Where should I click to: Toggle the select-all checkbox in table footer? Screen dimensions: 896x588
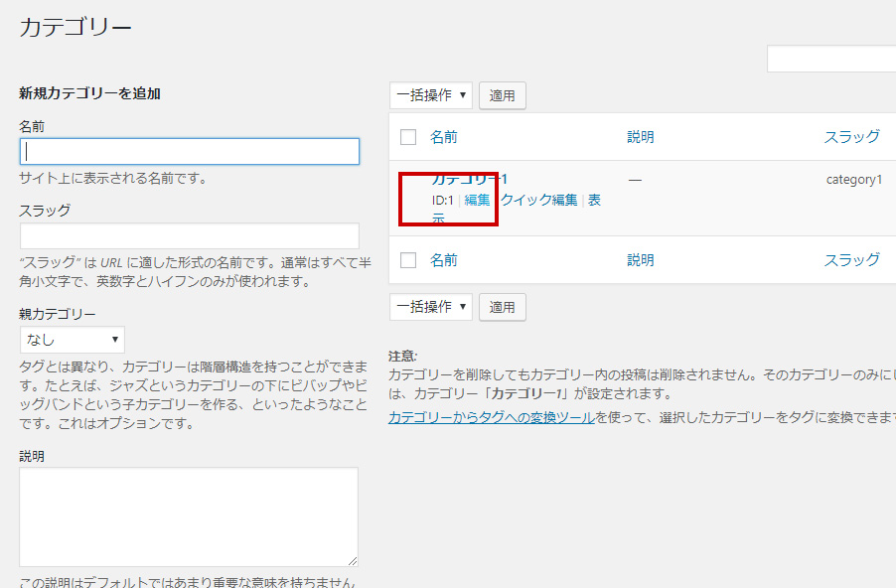click(x=408, y=260)
